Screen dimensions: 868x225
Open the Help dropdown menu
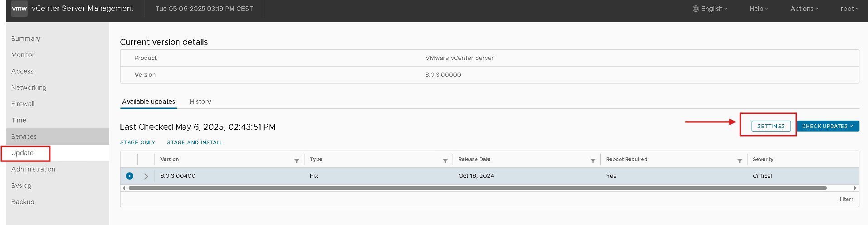pos(759,9)
